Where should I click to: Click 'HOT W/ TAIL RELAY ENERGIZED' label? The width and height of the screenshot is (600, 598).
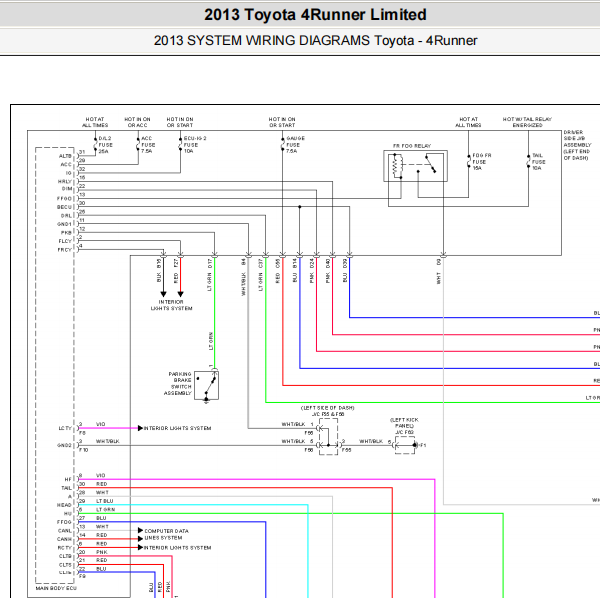527,122
